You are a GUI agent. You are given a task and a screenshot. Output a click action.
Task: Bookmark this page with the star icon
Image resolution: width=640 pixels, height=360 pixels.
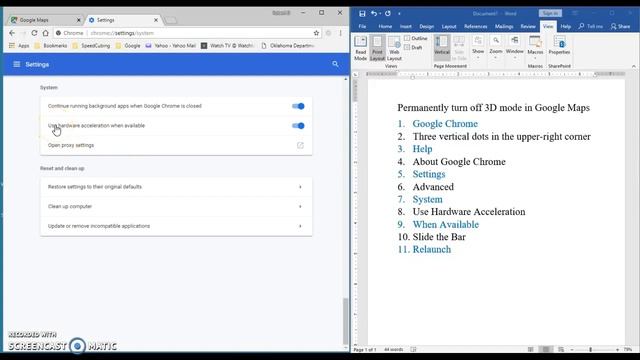(316, 33)
